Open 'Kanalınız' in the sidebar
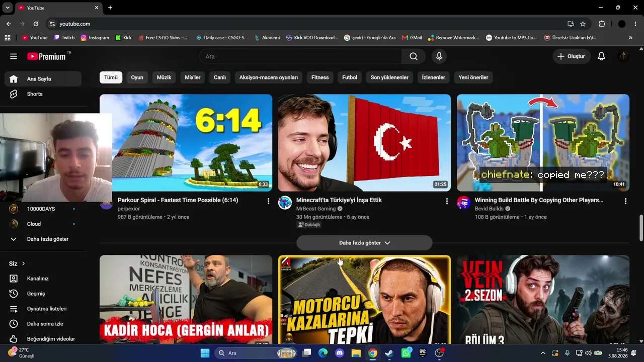The image size is (644, 362). pos(43,279)
